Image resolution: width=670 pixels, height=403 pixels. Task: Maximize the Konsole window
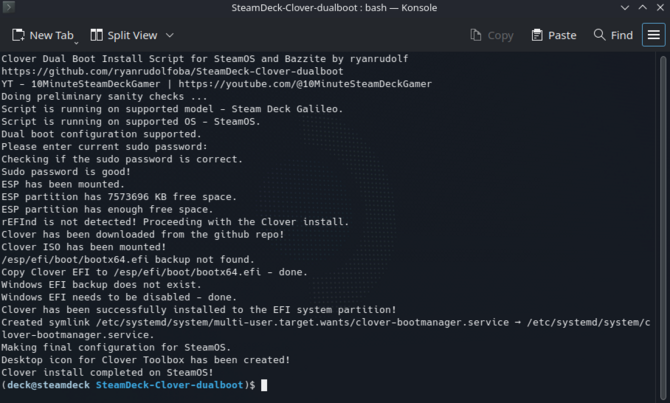pos(643,8)
